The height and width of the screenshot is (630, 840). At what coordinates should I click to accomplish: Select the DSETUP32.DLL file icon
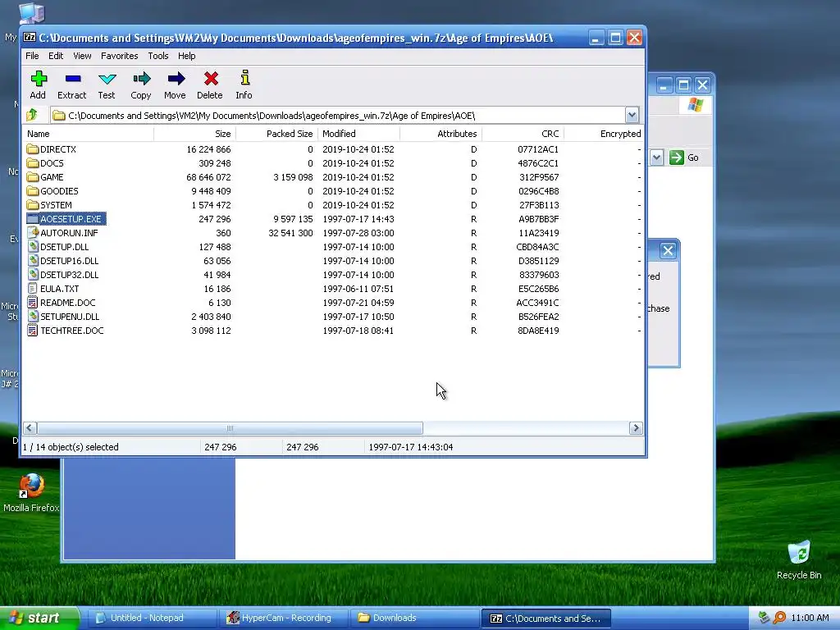pyautogui.click(x=33, y=274)
